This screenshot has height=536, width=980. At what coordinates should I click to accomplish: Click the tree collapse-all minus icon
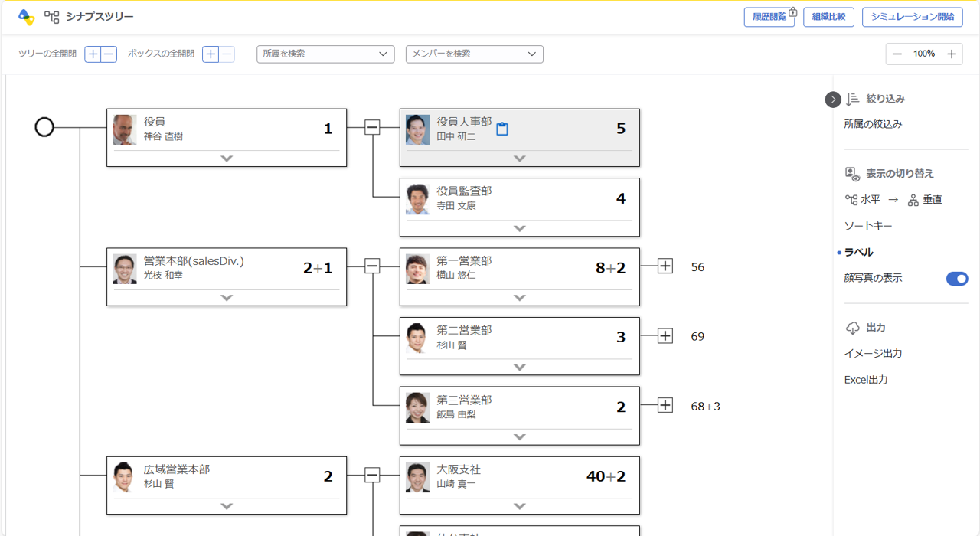(x=109, y=54)
